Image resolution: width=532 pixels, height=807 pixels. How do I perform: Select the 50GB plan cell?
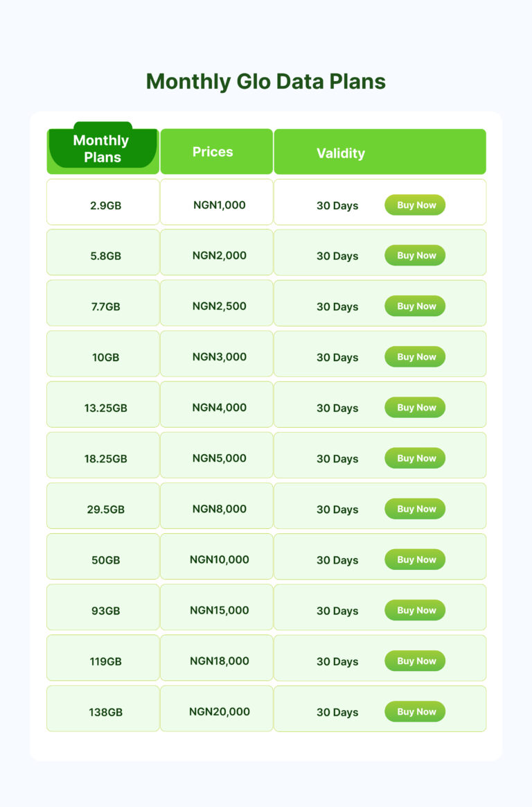tap(102, 559)
